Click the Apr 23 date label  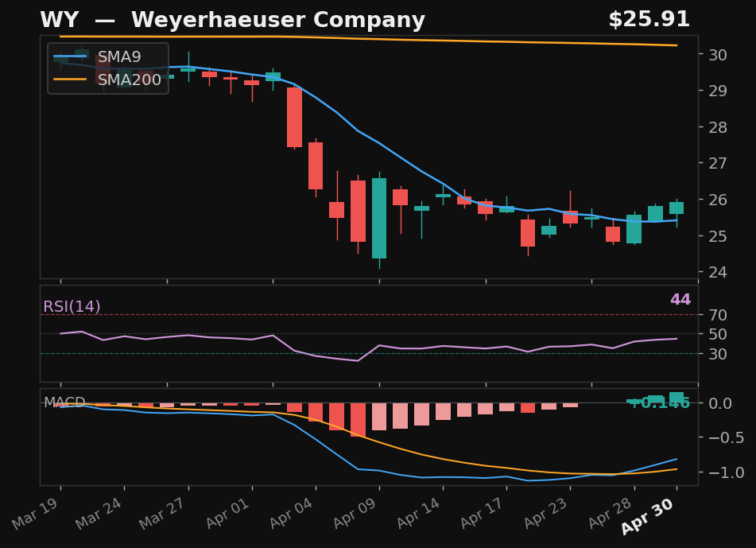tap(546, 514)
